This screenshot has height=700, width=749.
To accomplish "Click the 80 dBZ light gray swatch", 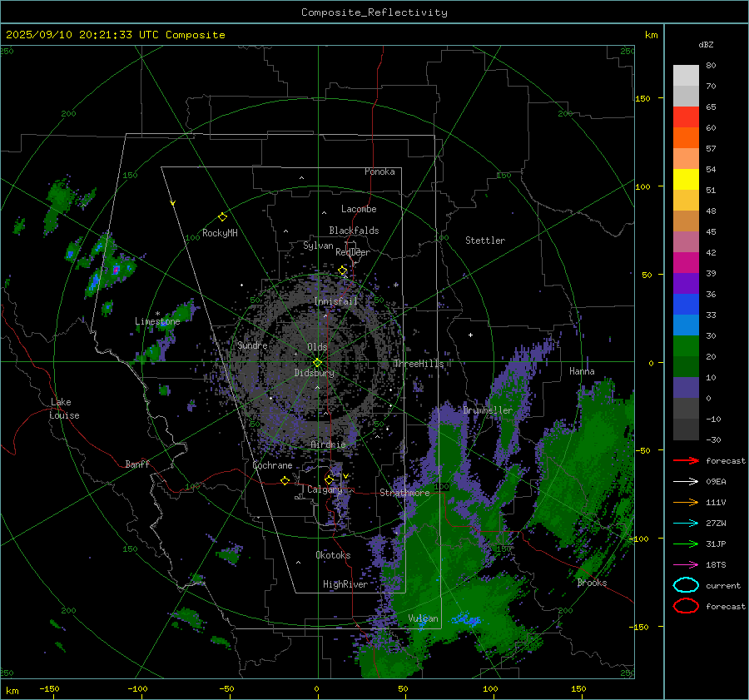I will point(686,76).
